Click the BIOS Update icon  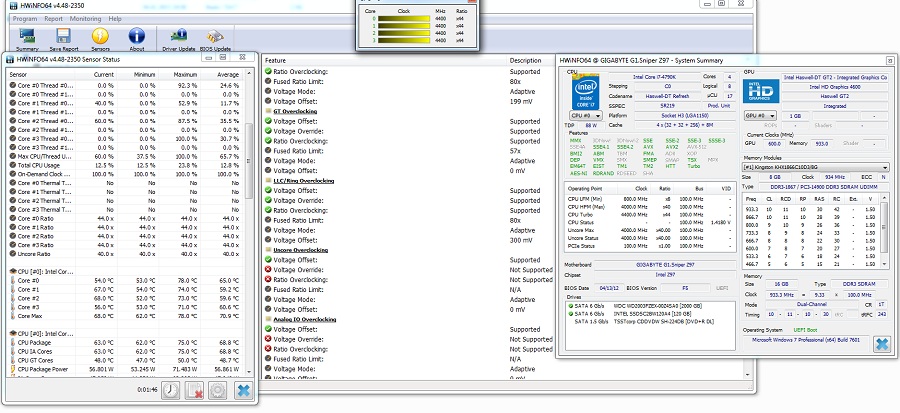(x=215, y=37)
